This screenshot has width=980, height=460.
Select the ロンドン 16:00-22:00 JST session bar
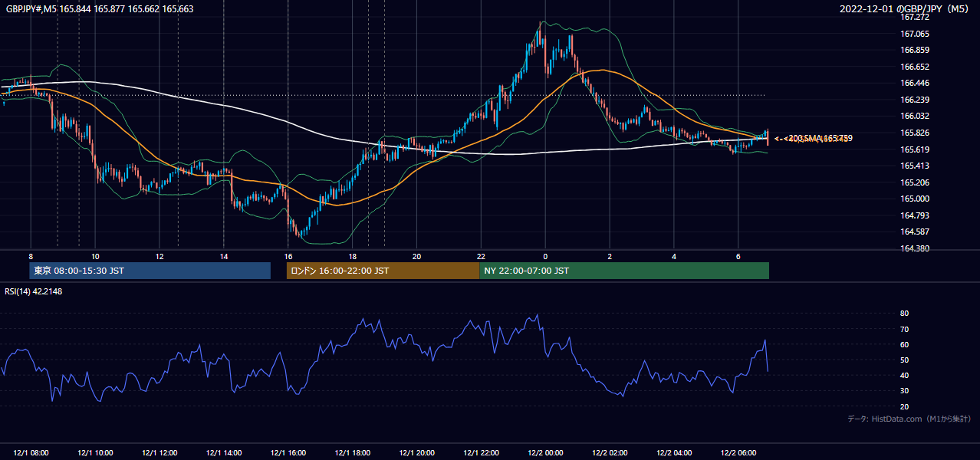pyautogui.click(x=383, y=271)
